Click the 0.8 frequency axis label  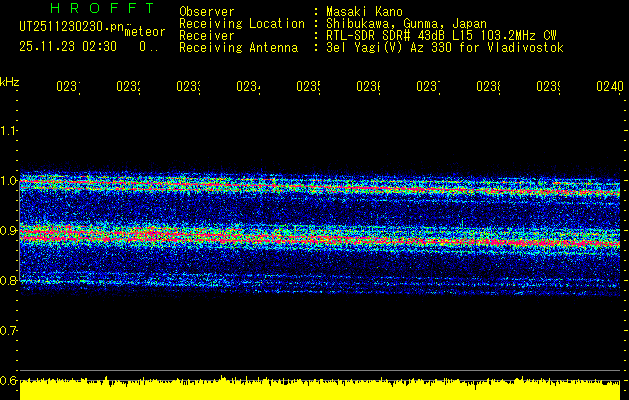tap(8, 280)
